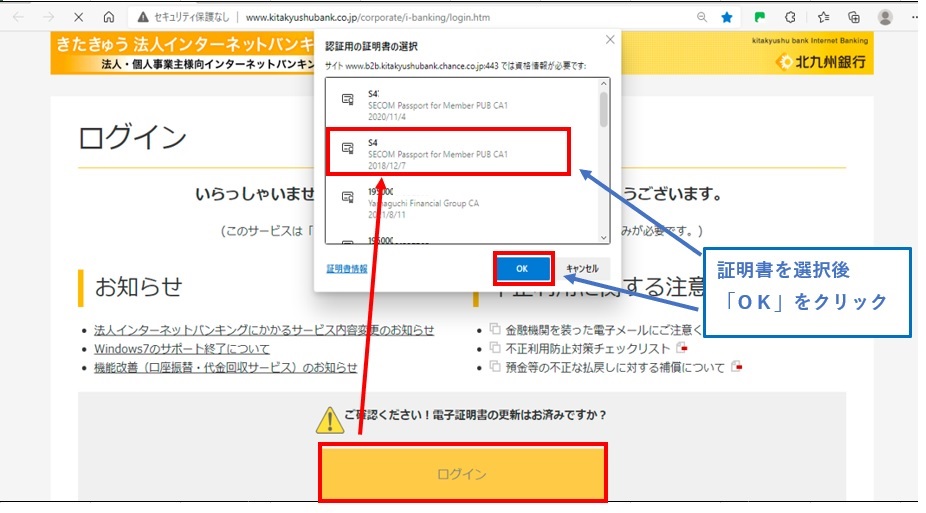Open the favorites list icon
Viewport: 926px width, 513px height.
pos(823,17)
